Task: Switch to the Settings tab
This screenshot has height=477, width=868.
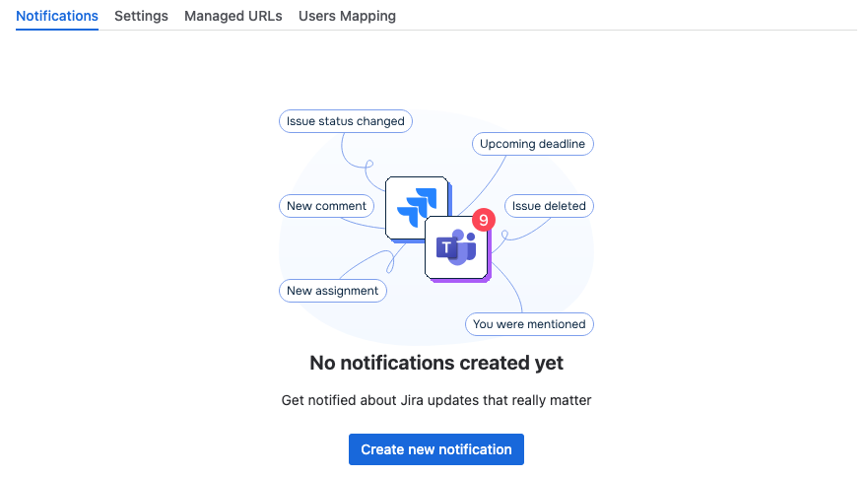Action: pos(141,16)
